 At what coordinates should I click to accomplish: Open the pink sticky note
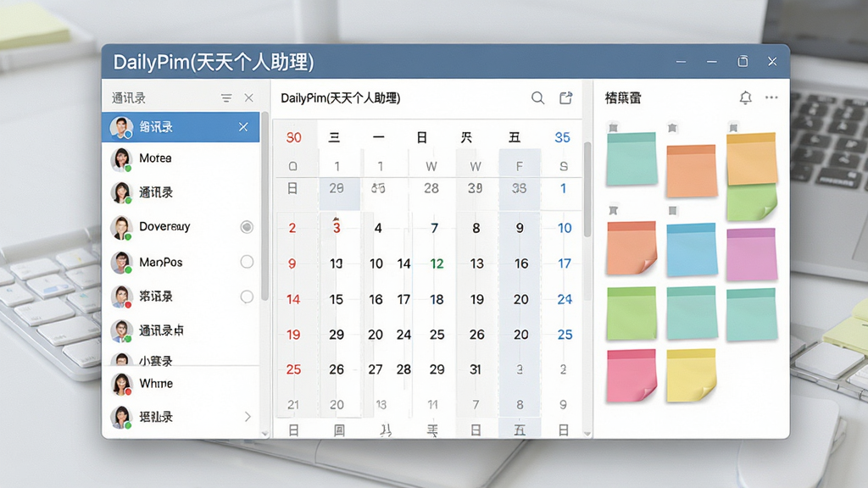click(632, 375)
